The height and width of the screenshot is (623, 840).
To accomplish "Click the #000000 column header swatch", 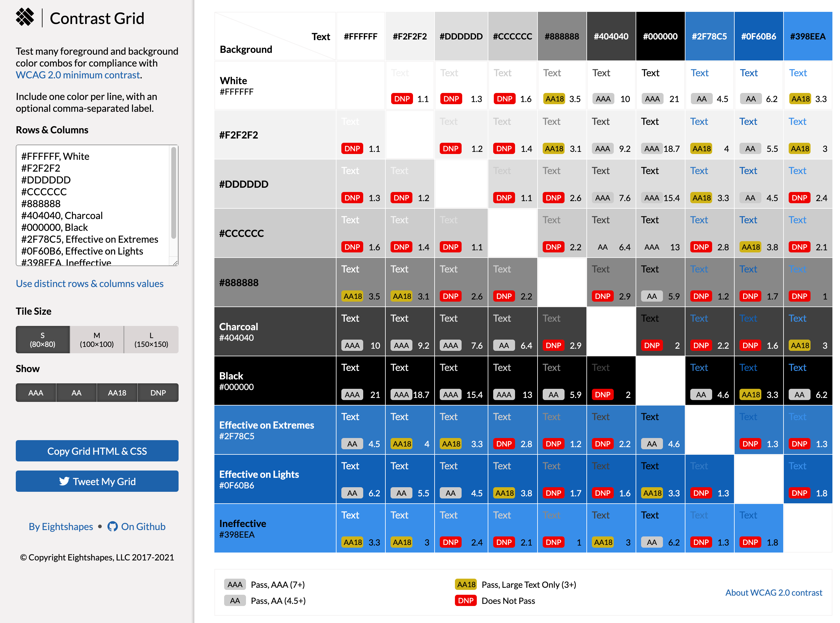I will pyautogui.click(x=660, y=36).
